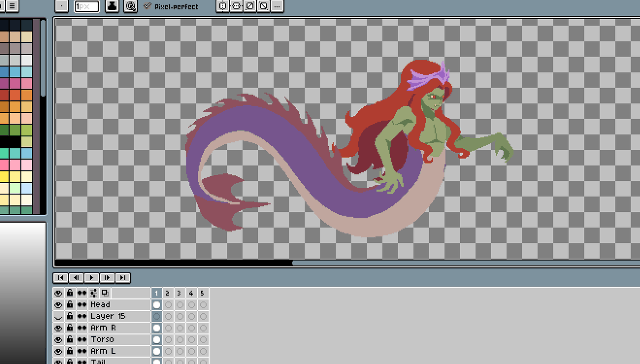Lock the Arm L layer
The height and width of the screenshot is (364, 640).
coord(70,351)
